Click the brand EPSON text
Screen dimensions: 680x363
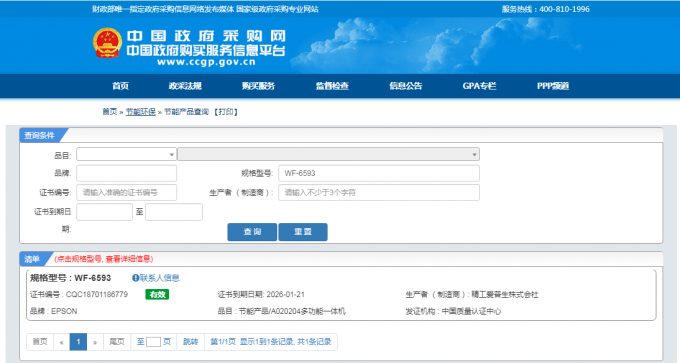tap(64, 311)
